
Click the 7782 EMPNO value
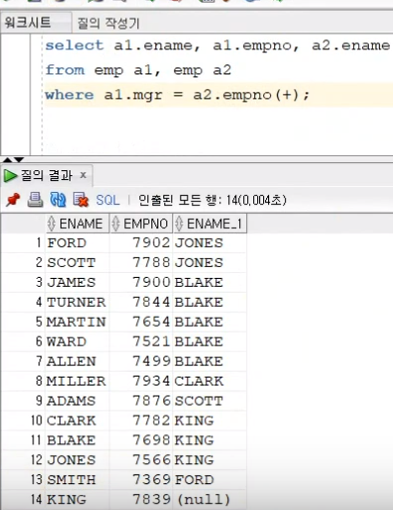point(151,421)
